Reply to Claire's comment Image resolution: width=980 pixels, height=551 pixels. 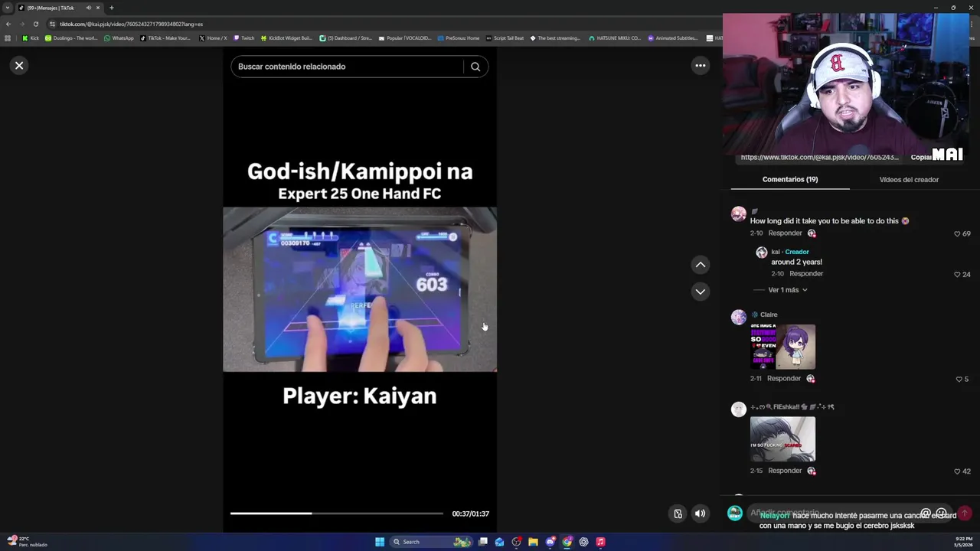pyautogui.click(x=784, y=378)
